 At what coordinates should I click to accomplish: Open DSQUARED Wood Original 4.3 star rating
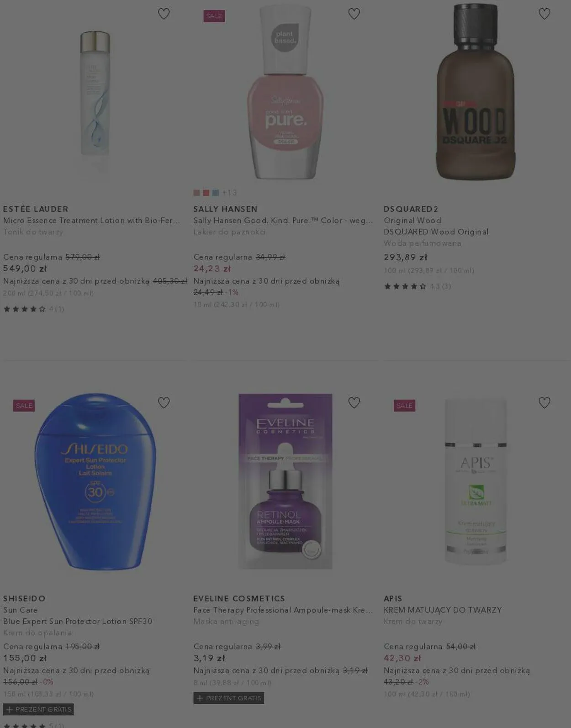418,286
